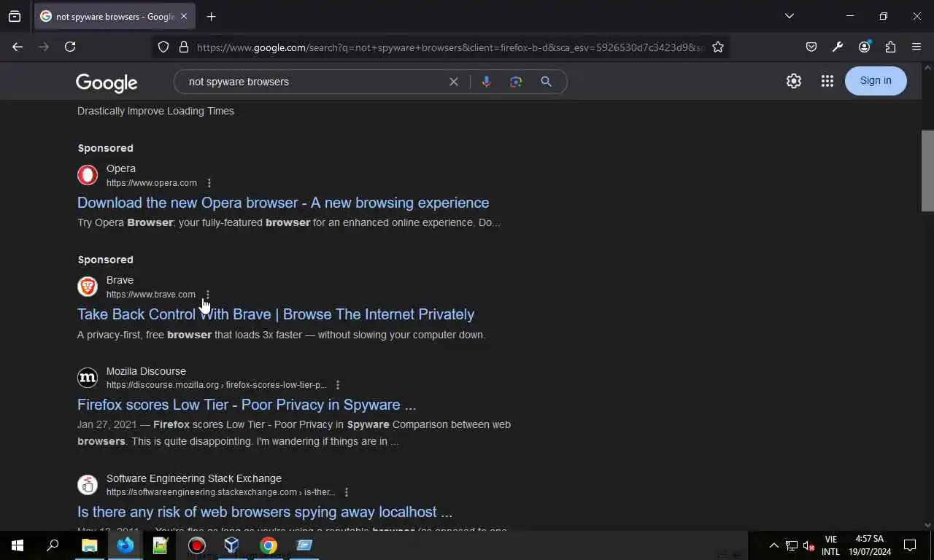This screenshot has height=560, width=934.
Task: Open more options for Stack Exchange result
Action: (347, 492)
